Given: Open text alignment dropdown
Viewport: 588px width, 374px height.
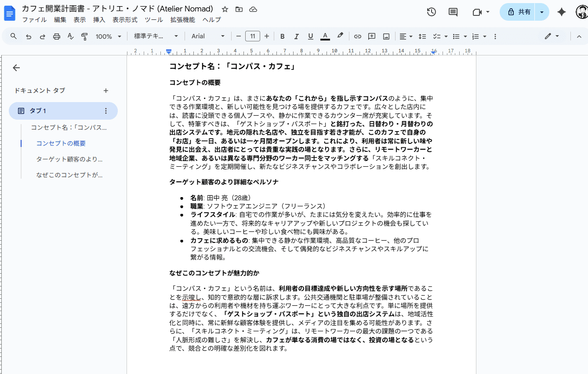Looking at the screenshot, I should [406, 36].
